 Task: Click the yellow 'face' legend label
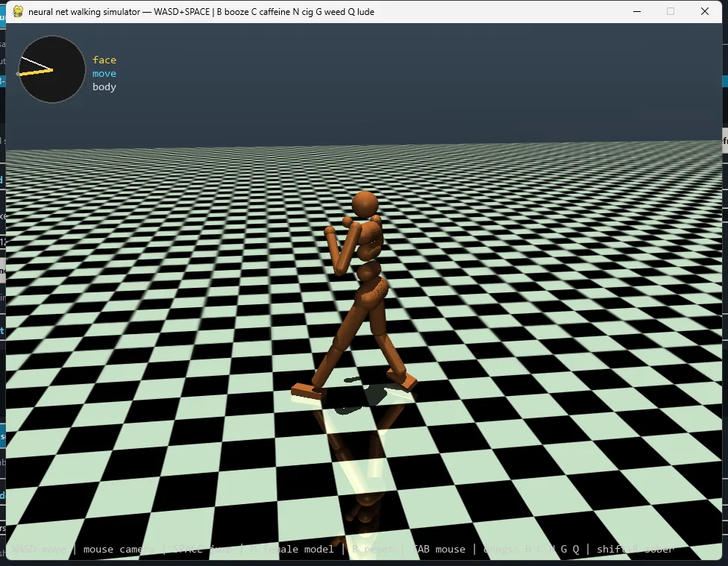[x=104, y=60]
